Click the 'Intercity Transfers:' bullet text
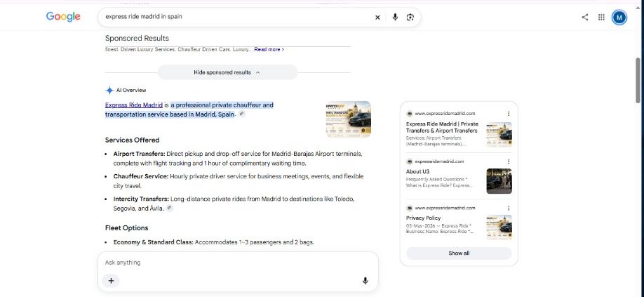The height and width of the screenshot is (297, 644). tap(141, 199)
